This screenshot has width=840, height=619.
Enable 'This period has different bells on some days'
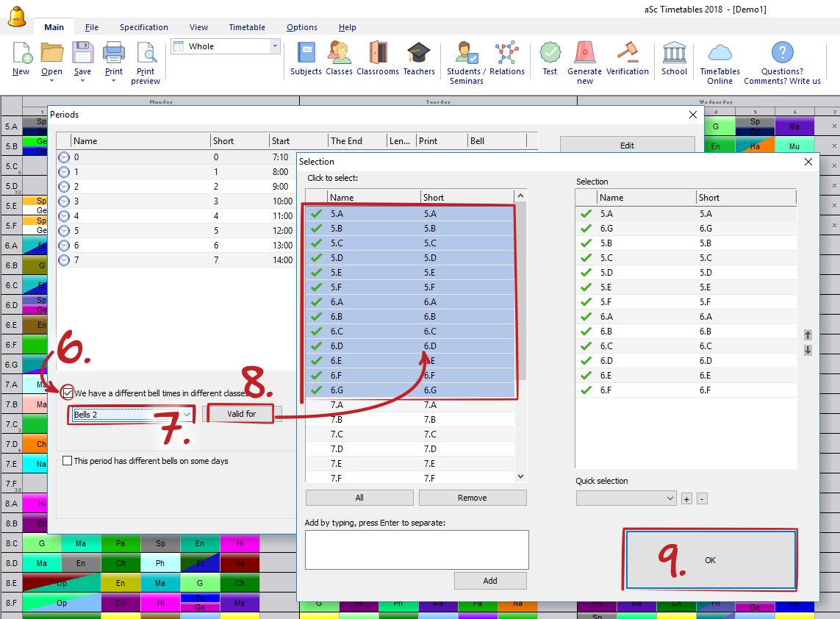(x=68, y=461)
